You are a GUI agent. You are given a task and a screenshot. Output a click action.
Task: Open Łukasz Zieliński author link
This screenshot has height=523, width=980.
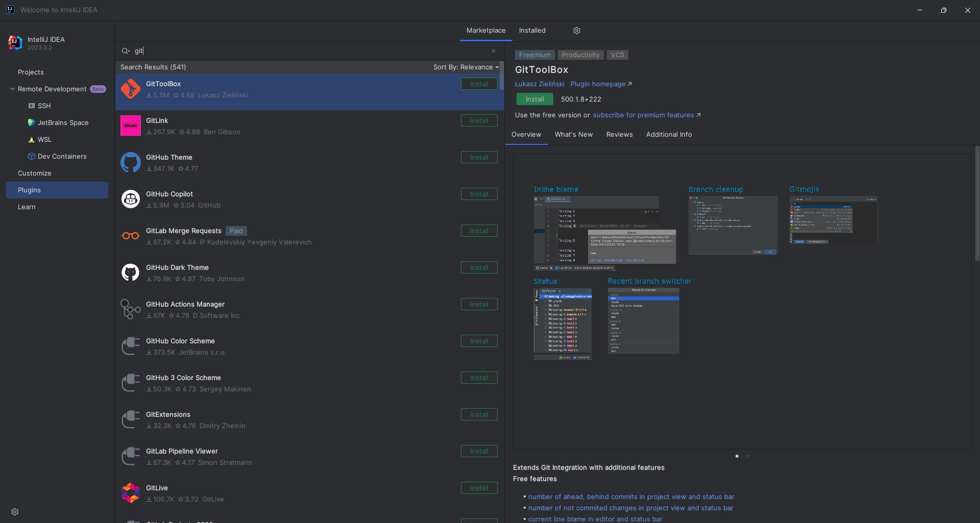(540, 84)
